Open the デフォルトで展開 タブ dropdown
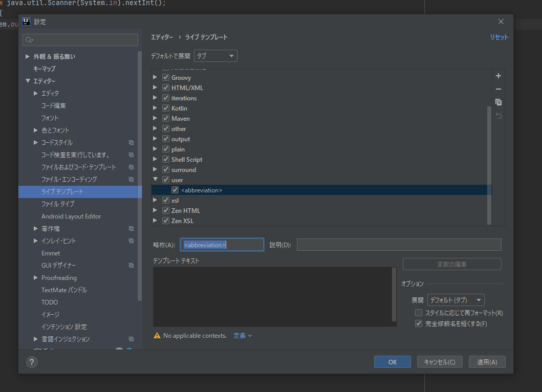542x392 pixels. (x=215, y=56)
